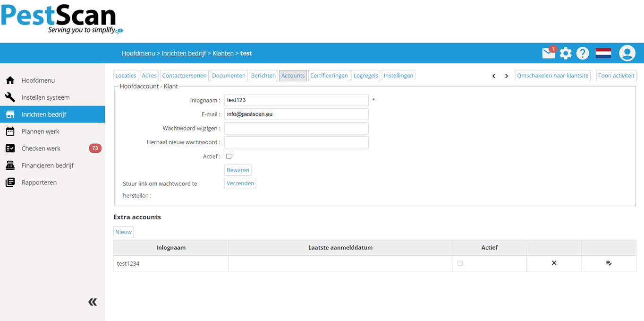
Task: Follow the Hoofdmenu breadcrumb link
Action: click(x=138, y=53)
